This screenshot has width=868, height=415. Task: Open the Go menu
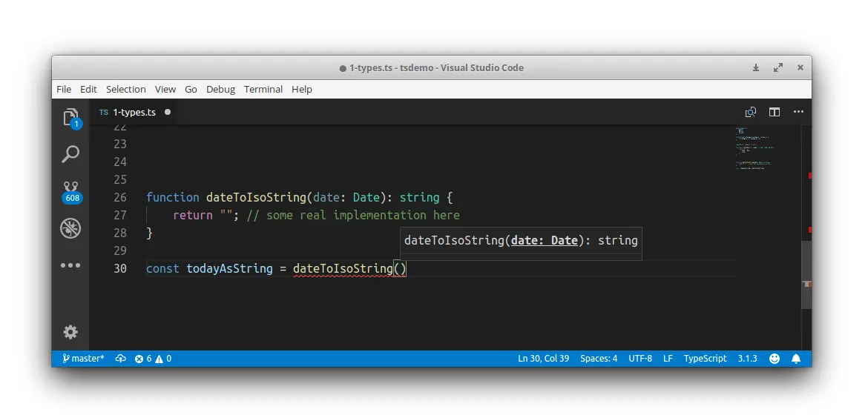[x=191, y=89]
